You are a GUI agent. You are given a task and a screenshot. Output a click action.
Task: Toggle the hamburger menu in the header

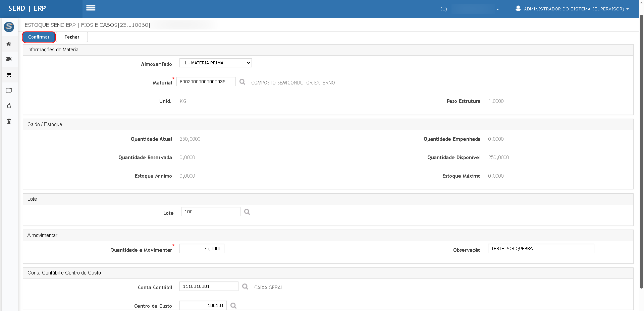pos(91,8)
